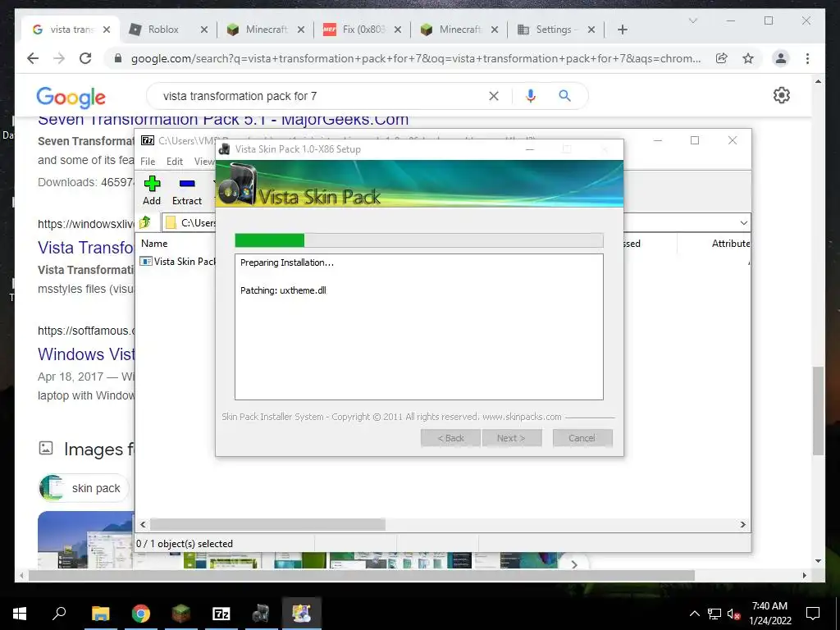
Task: Open Minecraft from taskbar
Action: click(181, 614)
